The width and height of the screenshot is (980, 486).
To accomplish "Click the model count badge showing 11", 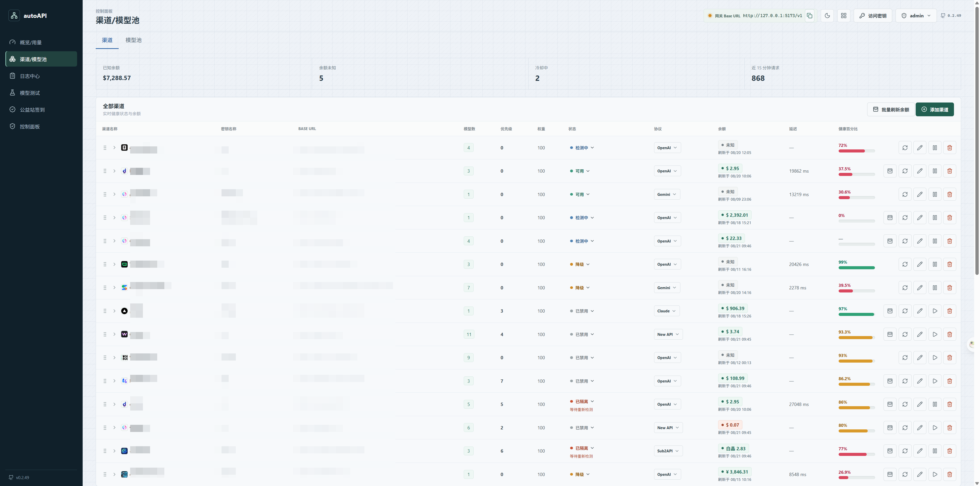I will [x=469, y=334].
